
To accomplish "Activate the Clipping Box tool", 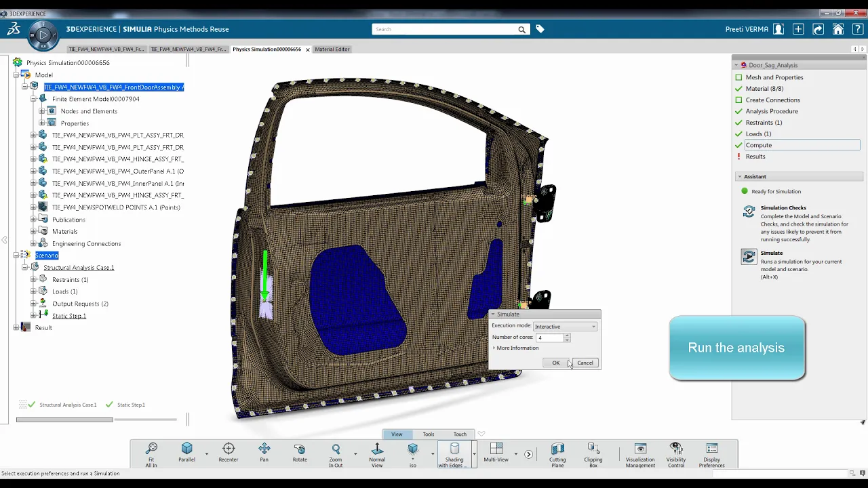I will point(593,454).
